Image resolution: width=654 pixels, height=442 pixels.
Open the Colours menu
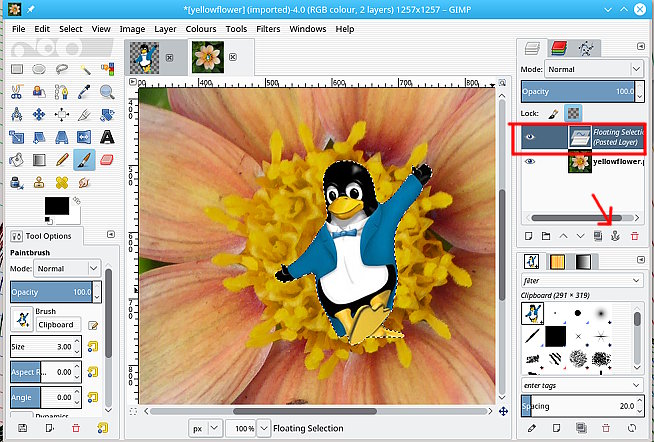pos(201,29)
